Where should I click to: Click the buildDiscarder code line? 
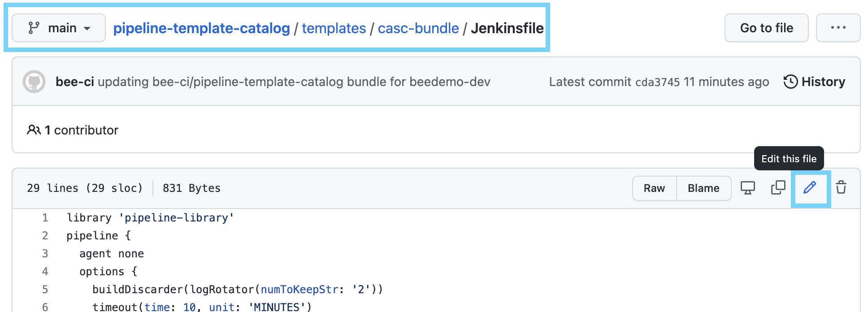coord(238,290)
